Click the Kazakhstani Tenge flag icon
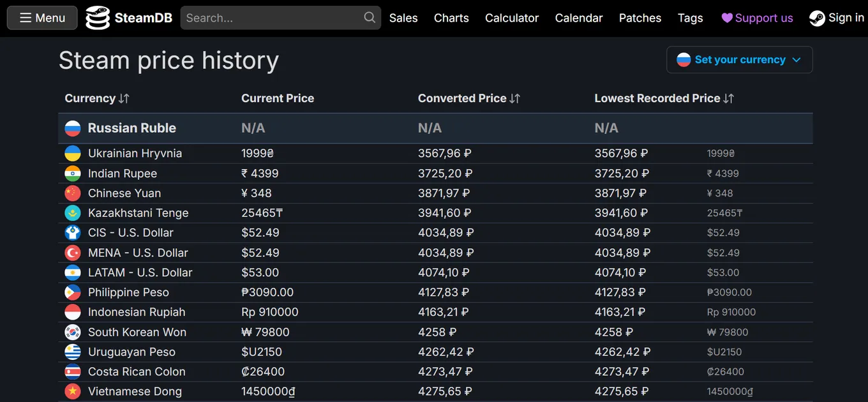The height and width of the screenshot is (402, 868). tap(73, 212)
